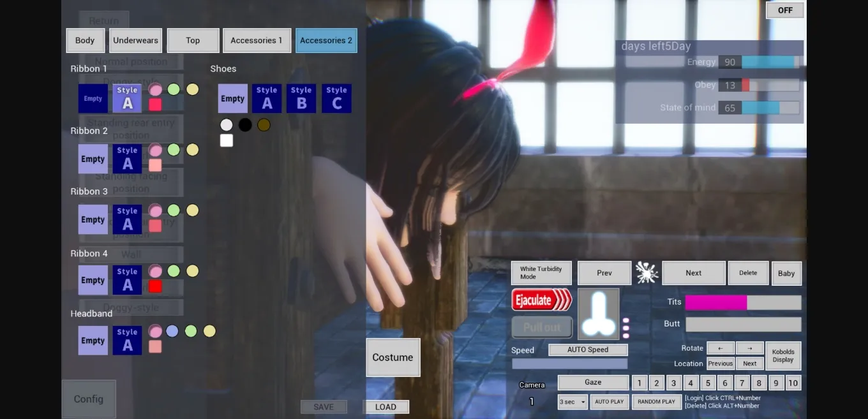The height and width of the screenshot is (419, 868).
Task: Open the 3 sec interval dropdown
Action: (x=572, y=402)
